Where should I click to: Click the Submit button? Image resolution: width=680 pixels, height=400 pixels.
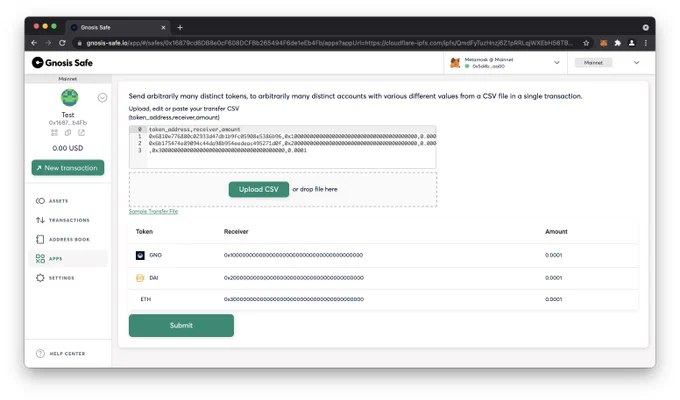click(181, 325)
